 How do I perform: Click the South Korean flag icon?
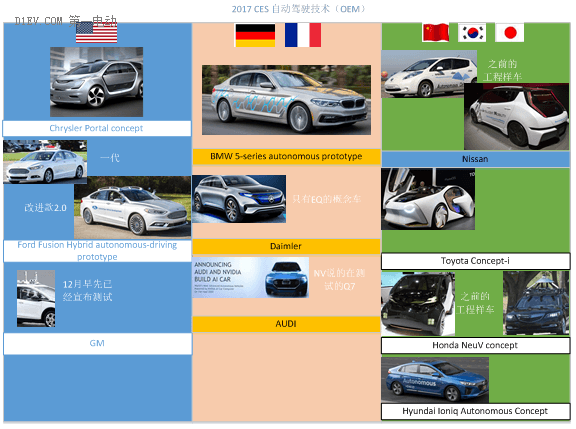click(472, 32)
